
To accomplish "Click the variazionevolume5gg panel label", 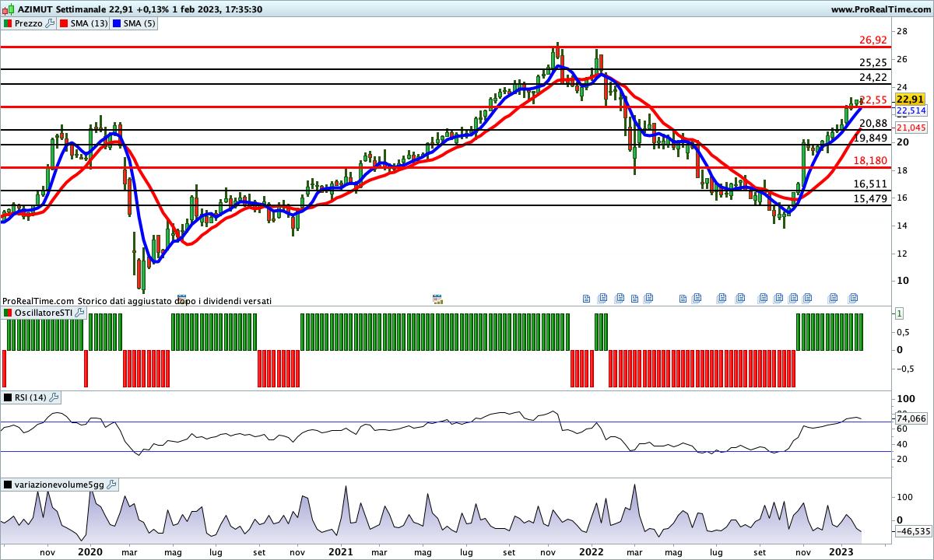I will (x=59, y=485).
